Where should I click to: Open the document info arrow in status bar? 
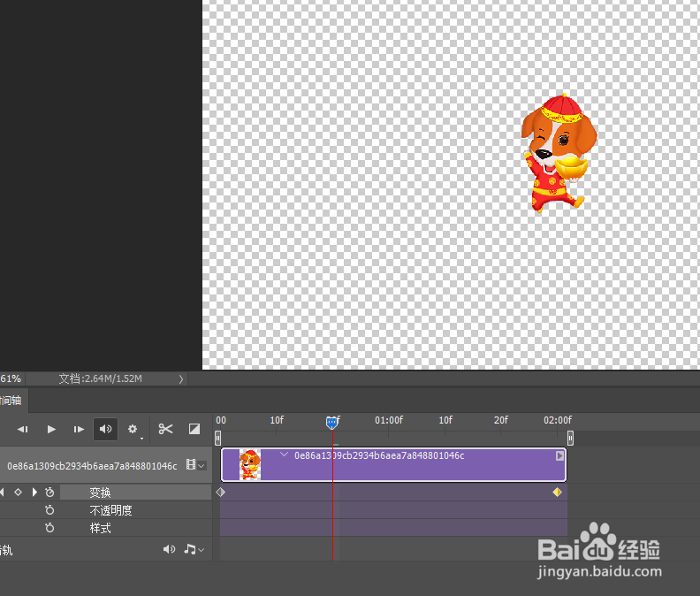click(x=181, y=379)
